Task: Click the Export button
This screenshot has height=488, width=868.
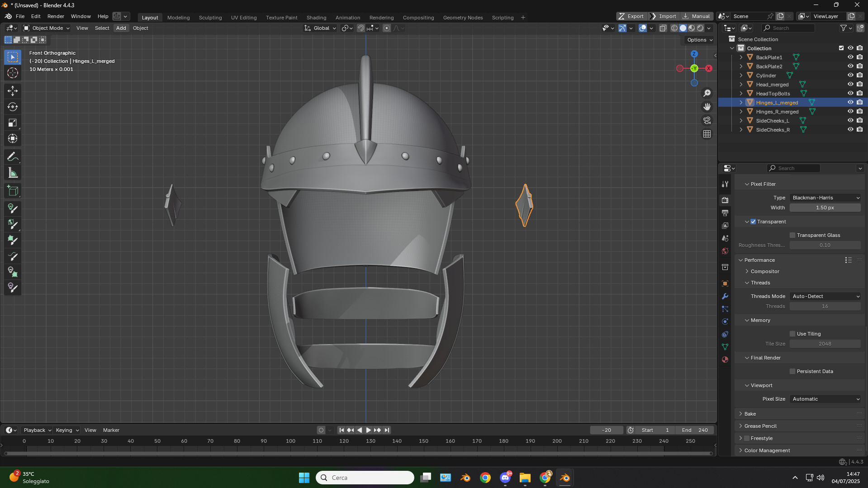Action: coord(631,16)
